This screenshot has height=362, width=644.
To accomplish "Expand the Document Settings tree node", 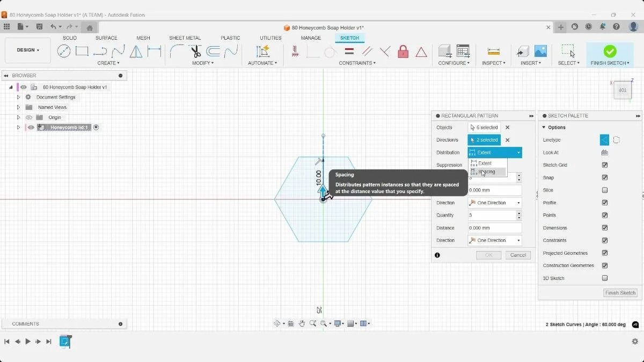I will pyautogui.click(x=18, y=98).
